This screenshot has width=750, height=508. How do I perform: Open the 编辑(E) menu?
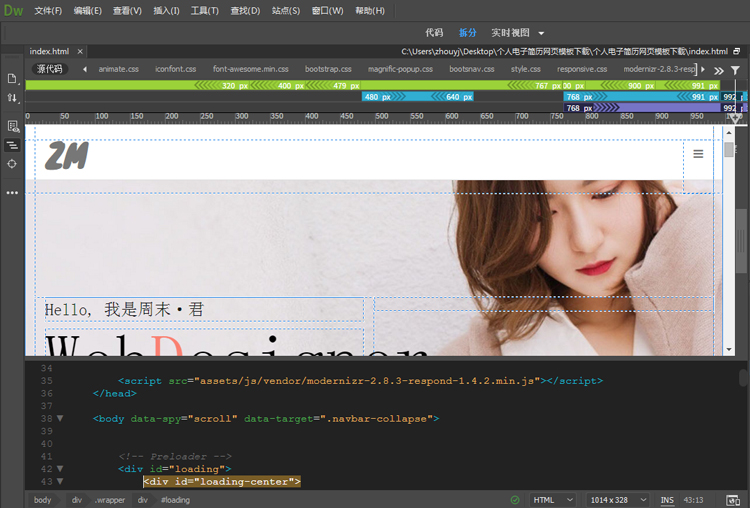(88, 11)
